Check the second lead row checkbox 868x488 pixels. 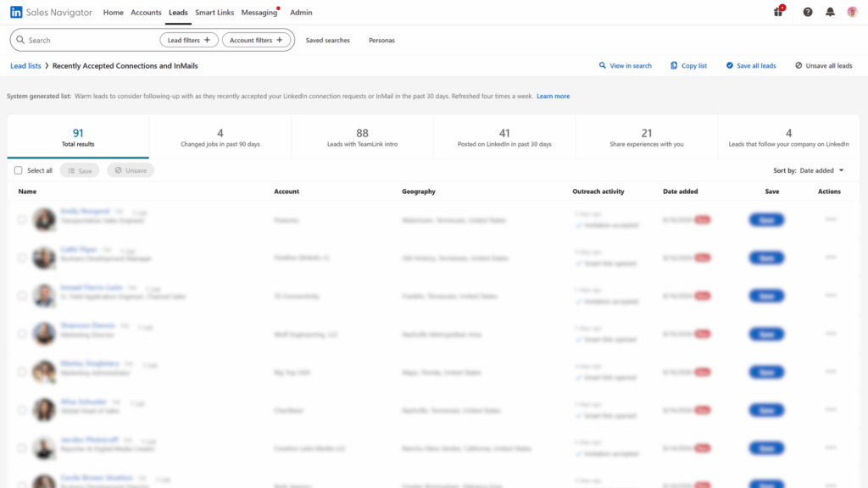(21, 258)
